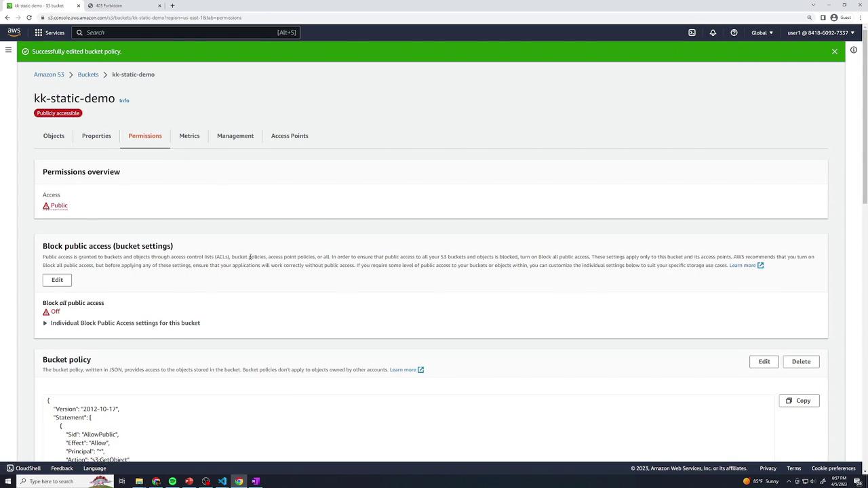The height and width of the screenshot is (488, 868).
Task: Open the left navigation hamburger menu
Action: [x=8, y=50]
